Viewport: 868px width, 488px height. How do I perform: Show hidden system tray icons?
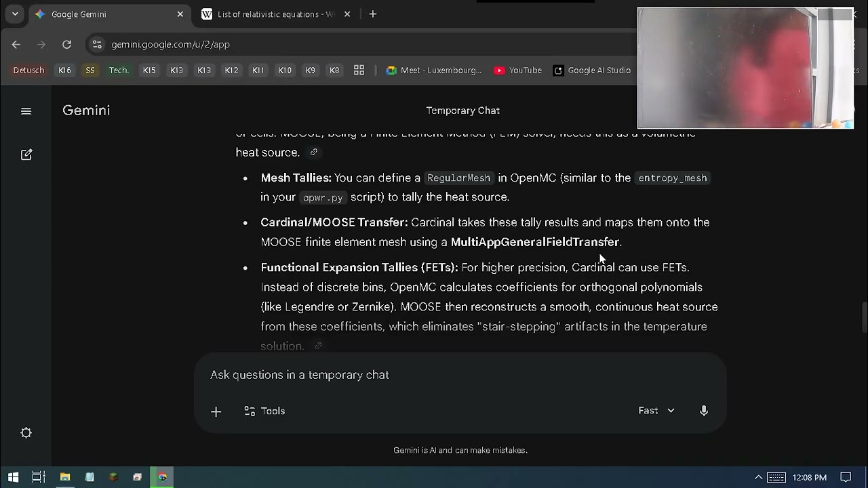tap(758, 477)
